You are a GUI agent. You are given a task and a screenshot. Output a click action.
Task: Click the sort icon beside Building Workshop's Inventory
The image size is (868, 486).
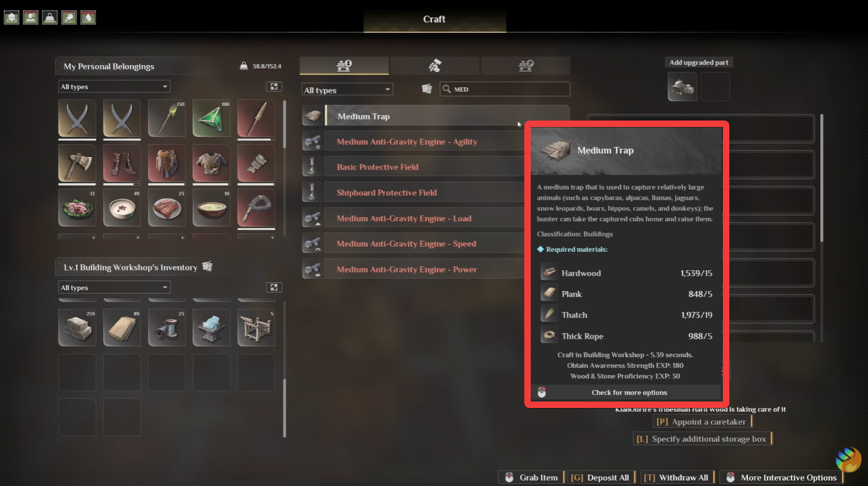click(x=208, y=266)
